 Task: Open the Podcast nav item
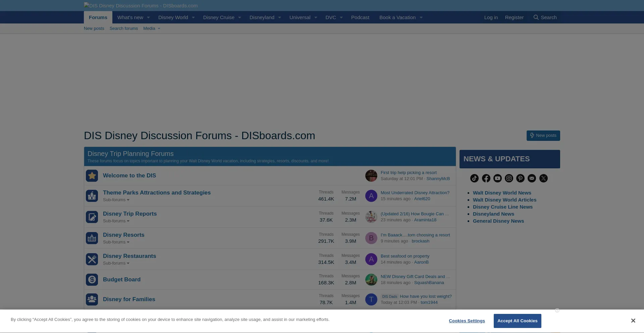tap(360, 17)
